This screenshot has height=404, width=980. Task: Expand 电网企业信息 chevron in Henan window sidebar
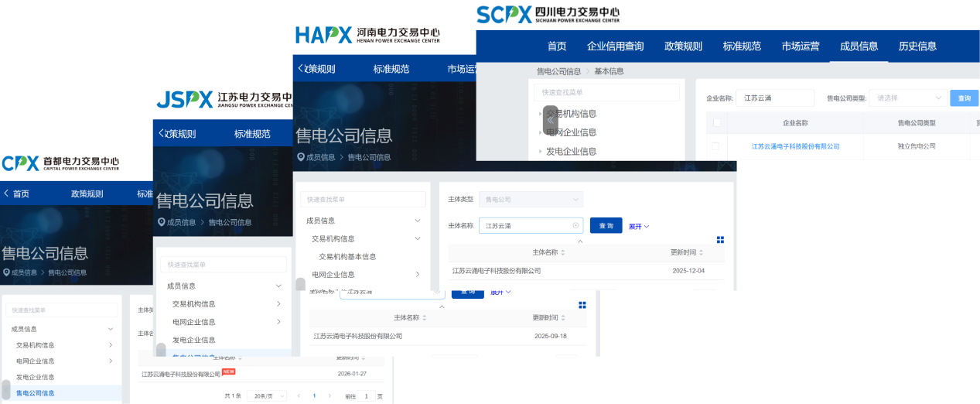[x=418, y=274]
